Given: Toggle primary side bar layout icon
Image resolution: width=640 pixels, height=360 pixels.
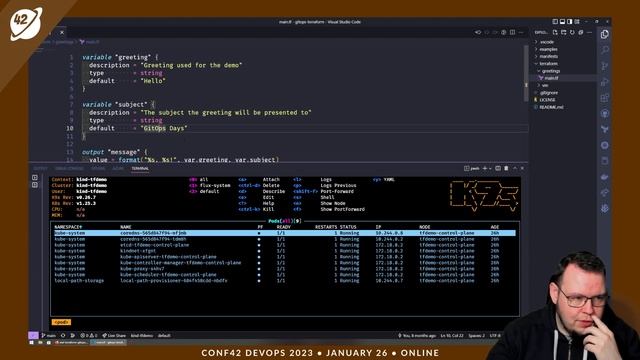Looking at the screenshot, I should point(555,22).
